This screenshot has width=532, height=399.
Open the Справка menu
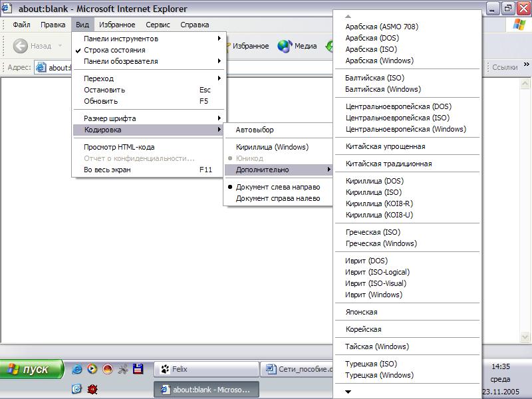coord(195,25)
